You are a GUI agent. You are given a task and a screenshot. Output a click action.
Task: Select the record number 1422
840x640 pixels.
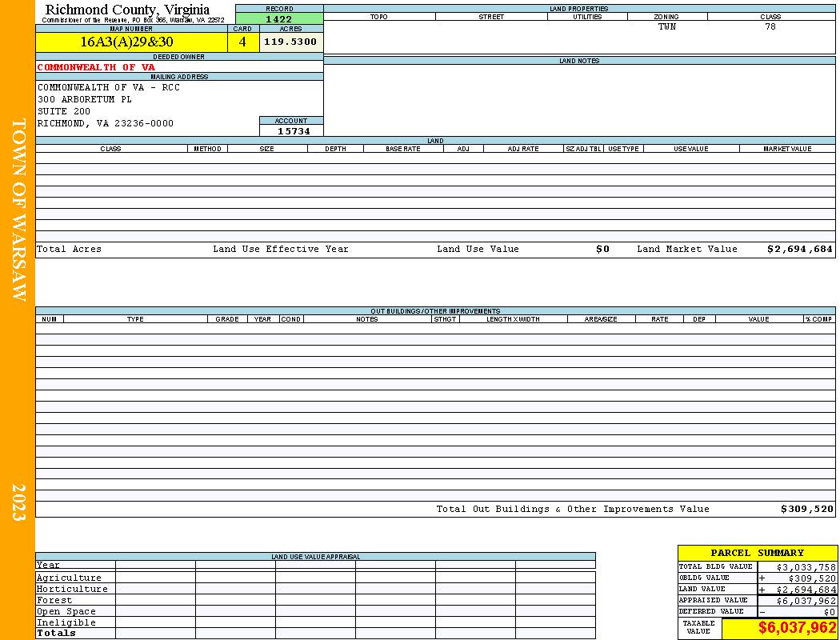click(x=279, y=19)
